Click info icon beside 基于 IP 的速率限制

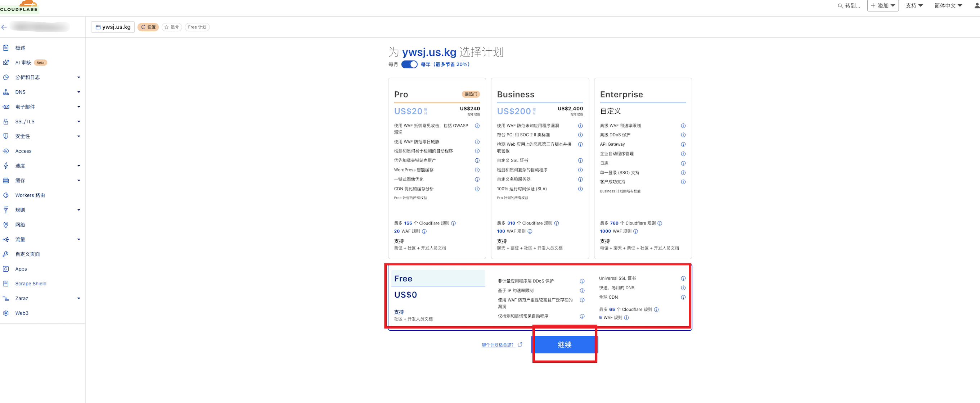click(582, 290)
